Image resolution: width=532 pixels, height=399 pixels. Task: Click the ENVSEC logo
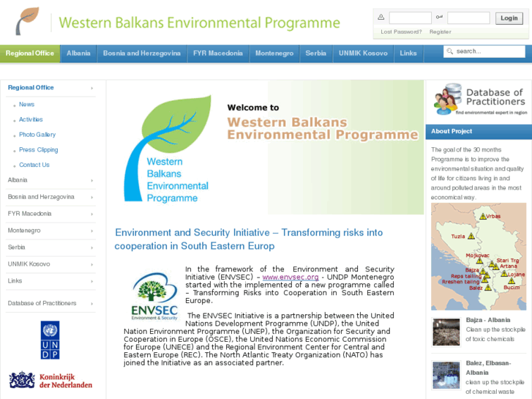click(x=154, y=297)
